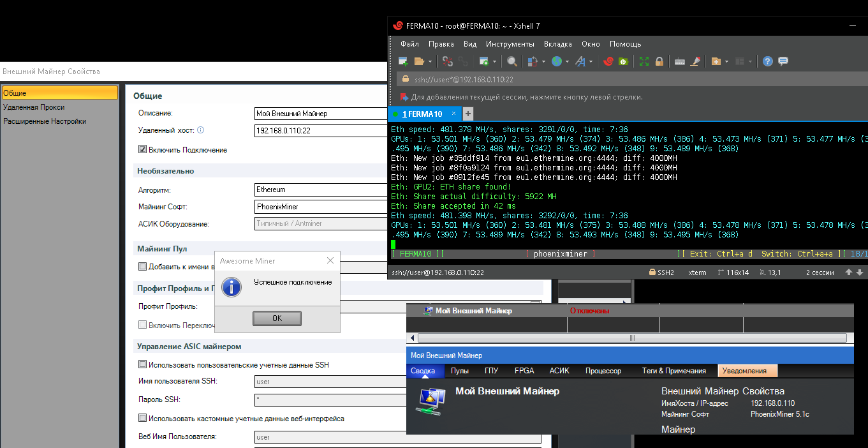This screenshot has height=448, width=868.
Task: Switch to the Теги & Примечания tab
Action: pyautogui.click(x=674, y=371)
